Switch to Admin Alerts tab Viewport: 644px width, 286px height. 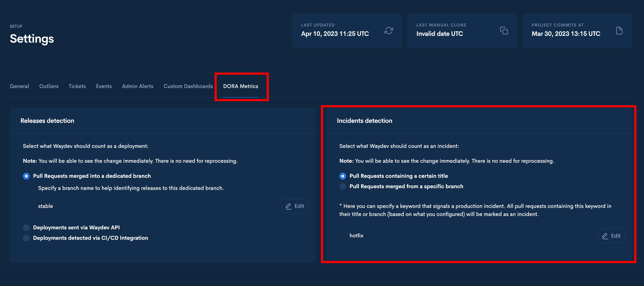click(x=137, y=86)
